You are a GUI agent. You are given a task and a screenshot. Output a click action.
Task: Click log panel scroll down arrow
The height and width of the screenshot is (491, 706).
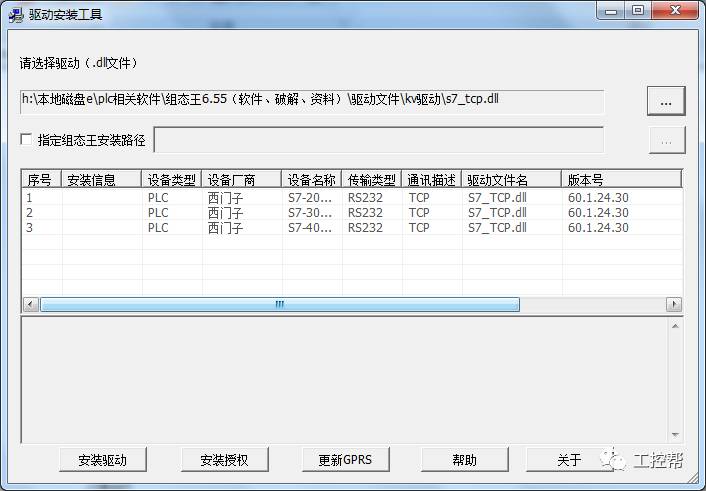click(x=675, y=434)
